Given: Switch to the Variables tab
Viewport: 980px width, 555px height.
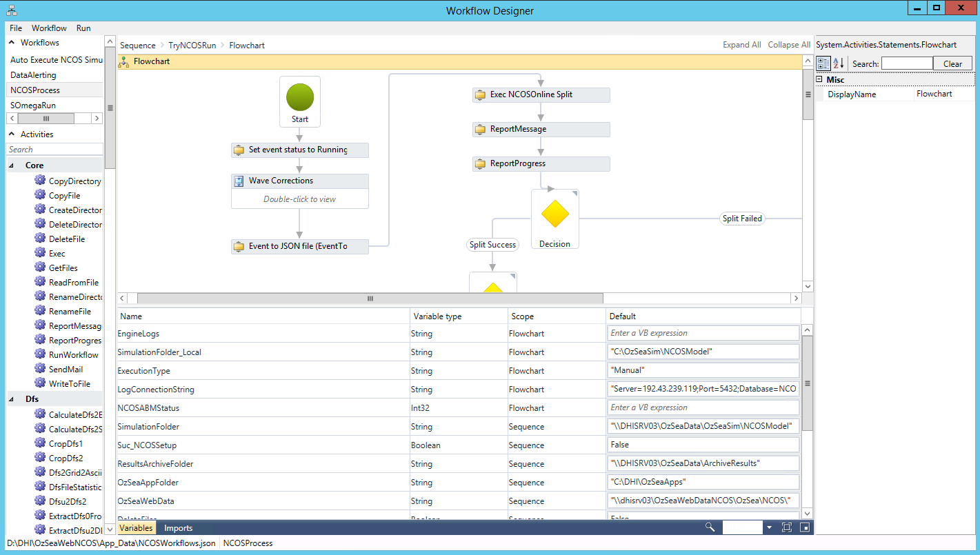Looking at the screenshot, I should tap(136, 528).
